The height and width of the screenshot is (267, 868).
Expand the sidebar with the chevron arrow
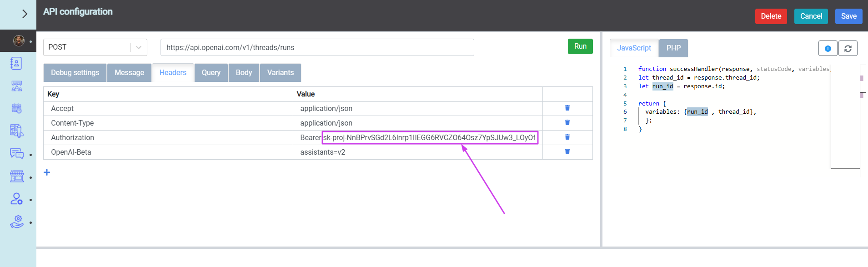[x=25, y=14]
